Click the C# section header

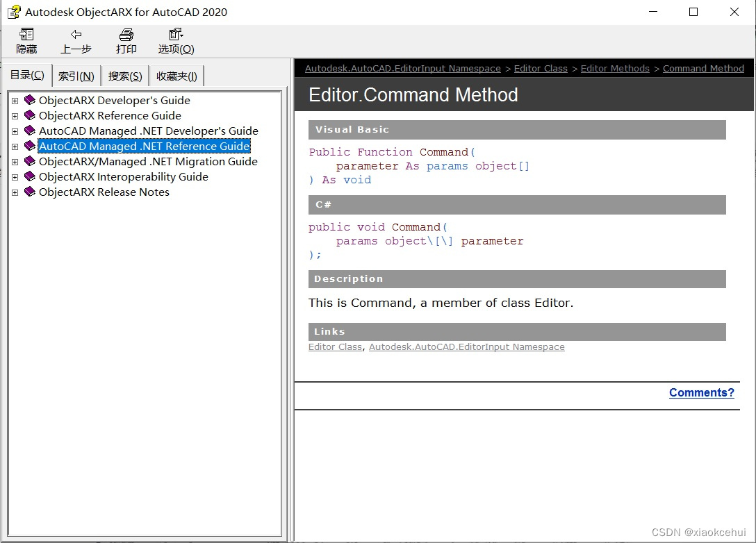[x=517, y=205]
